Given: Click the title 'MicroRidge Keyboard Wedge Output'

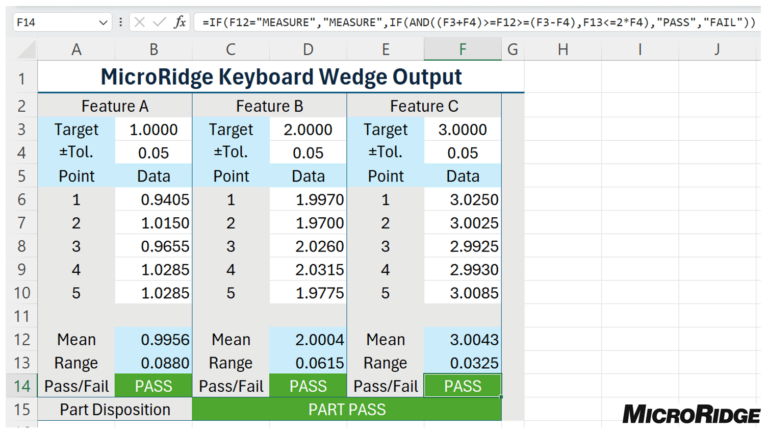Looking at the screenshot, I should pyautogui.click(x=281, y=77).
